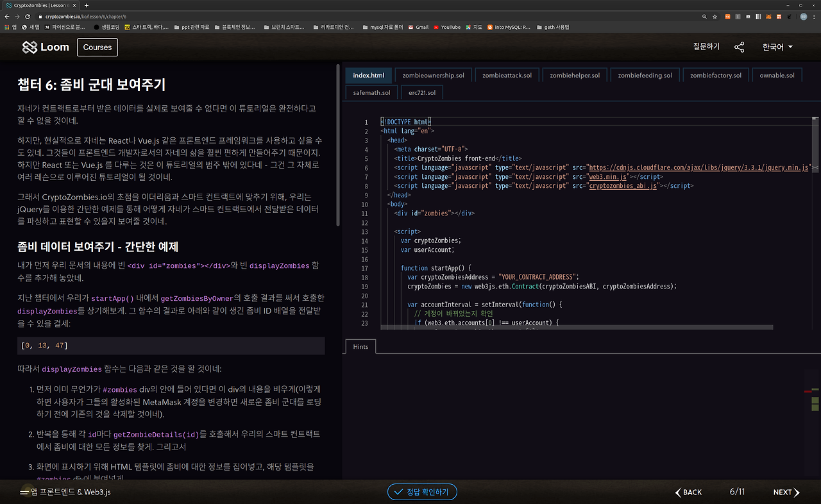Click the code editor horizontal scrollbar
The image size is (821, 504).
[x=577, y=327]
